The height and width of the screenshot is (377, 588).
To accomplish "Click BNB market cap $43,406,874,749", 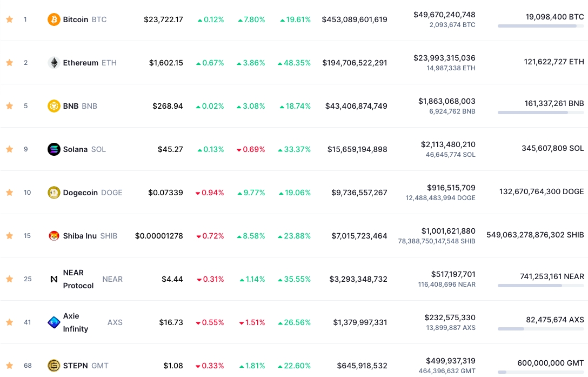I will click(x=356, y=106).
